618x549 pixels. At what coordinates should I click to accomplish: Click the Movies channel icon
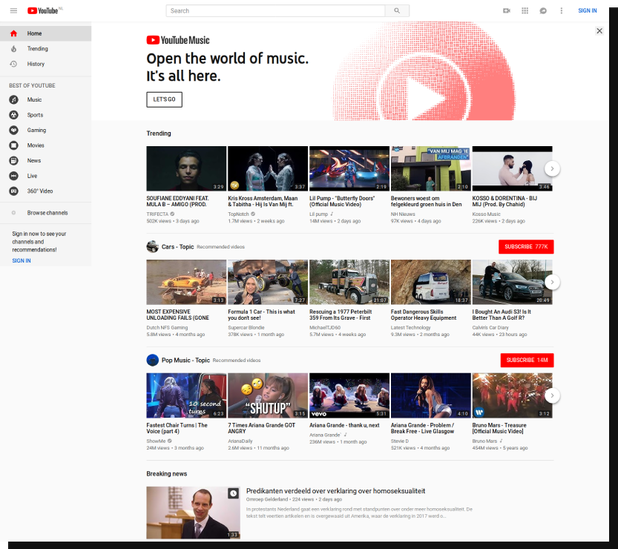coord(13,145)
